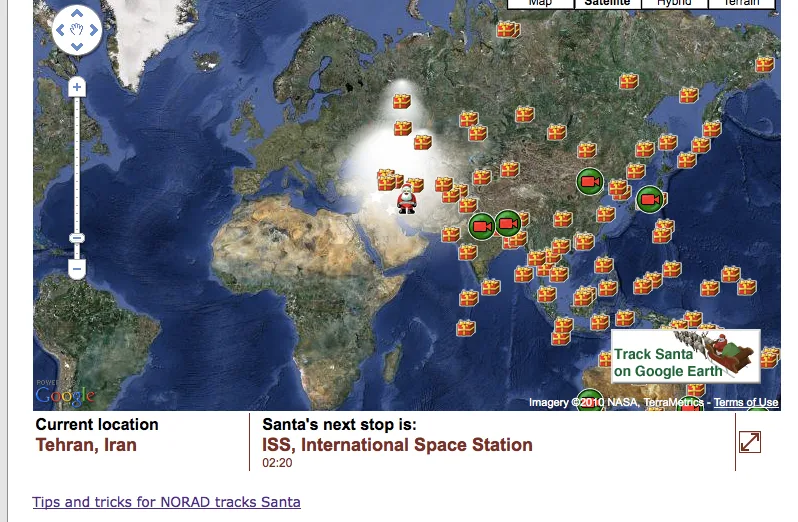Click the Google logo on the map
The height and width of the screenshot is (522, 798).
(65, 395)
